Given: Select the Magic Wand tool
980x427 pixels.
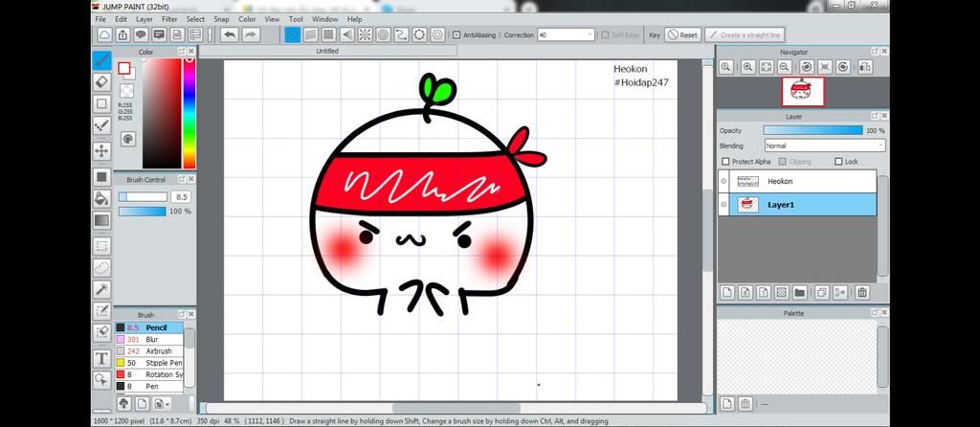Looking at the screenshot, I should [101, 289].
